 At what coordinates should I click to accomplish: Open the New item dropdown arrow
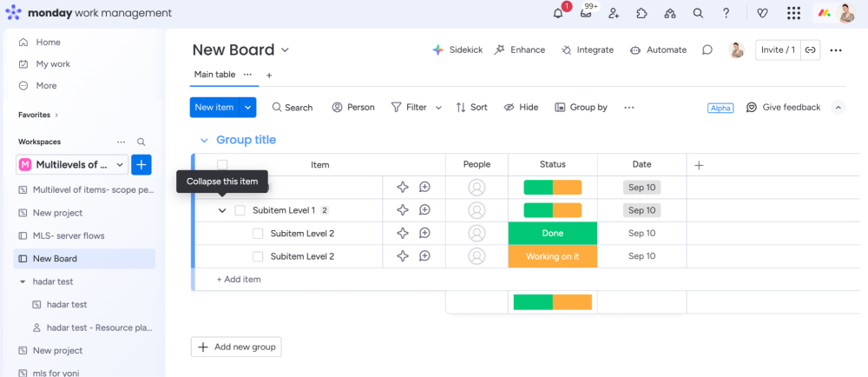pyautogui.click(x=248, y=108)
